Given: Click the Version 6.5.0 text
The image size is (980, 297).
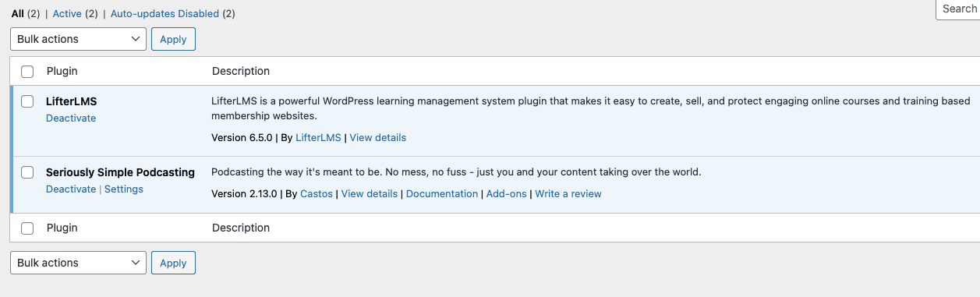Looking at the screenshot, I should tap(242, 137).
